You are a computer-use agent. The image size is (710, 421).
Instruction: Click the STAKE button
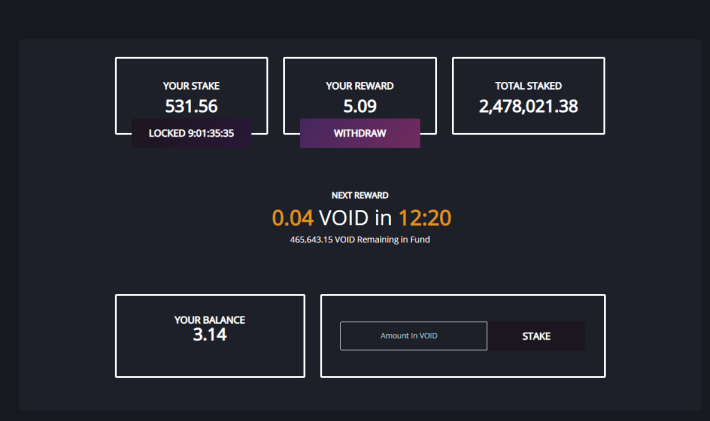coord(537,336)
